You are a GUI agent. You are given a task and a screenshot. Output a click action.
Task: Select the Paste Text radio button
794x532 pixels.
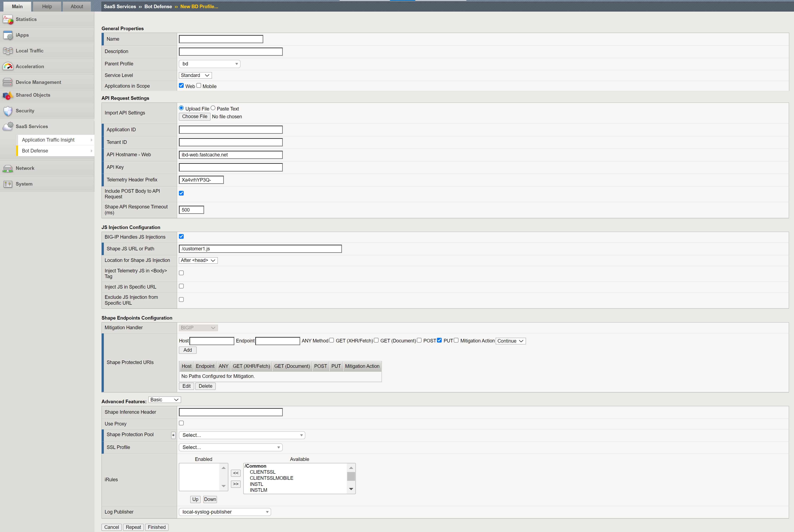click(213, 108)
